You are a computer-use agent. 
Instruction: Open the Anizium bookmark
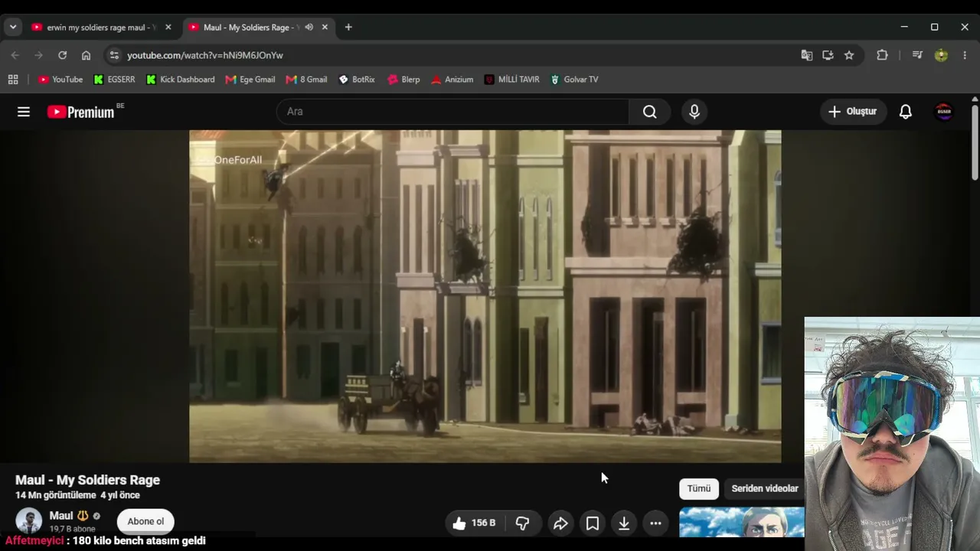(452, 80)
